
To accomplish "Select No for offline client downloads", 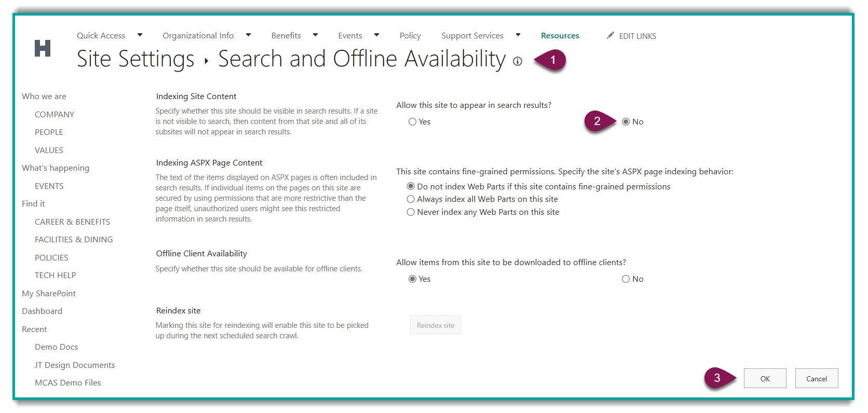I will pyautogui.click(x=626, y=279).
